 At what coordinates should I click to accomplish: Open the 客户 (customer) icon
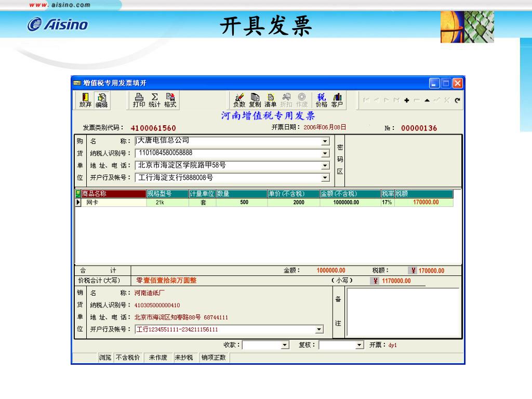[x=337, y=100]
